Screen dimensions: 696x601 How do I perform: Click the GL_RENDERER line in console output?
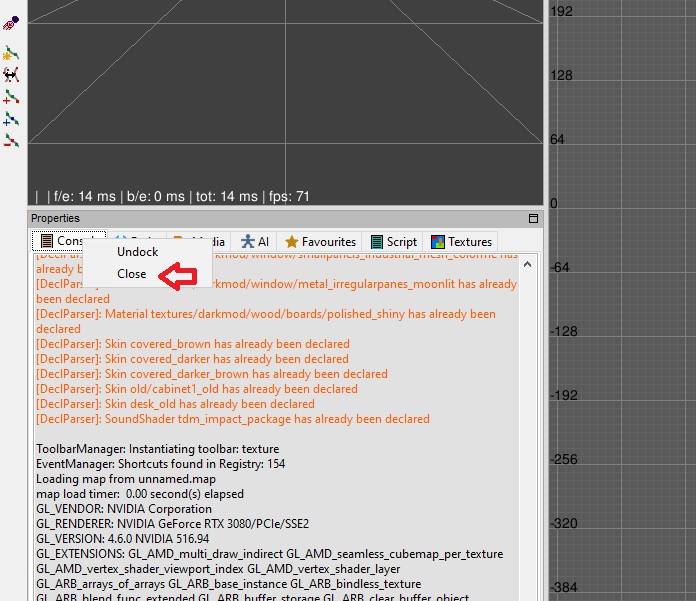[x=172, y=524]
